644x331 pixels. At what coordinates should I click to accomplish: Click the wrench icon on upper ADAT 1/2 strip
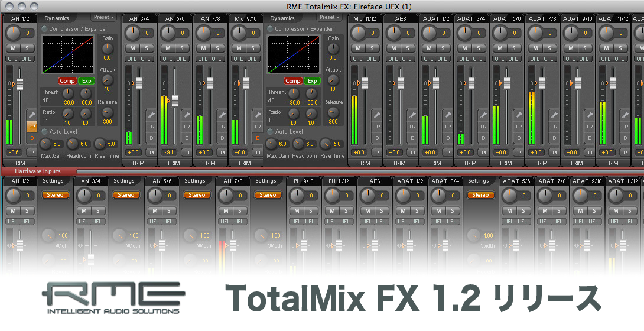(x=448, y=115)
